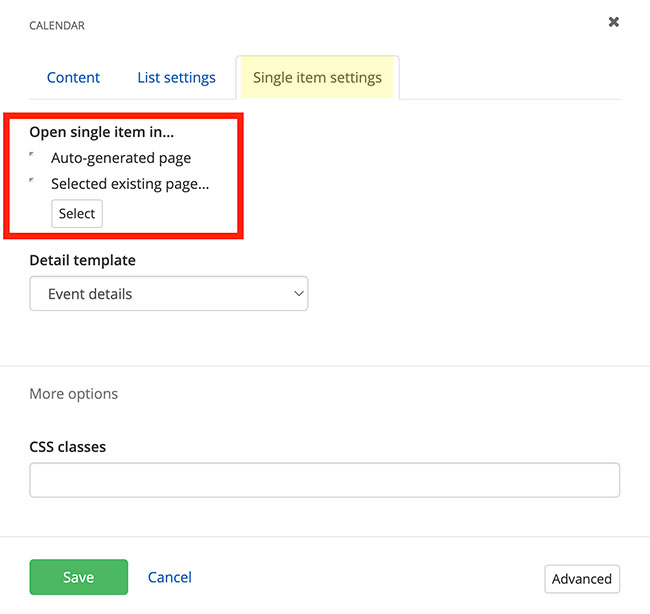Click the green Save button
Screen dimensions: 650x614
78,577
